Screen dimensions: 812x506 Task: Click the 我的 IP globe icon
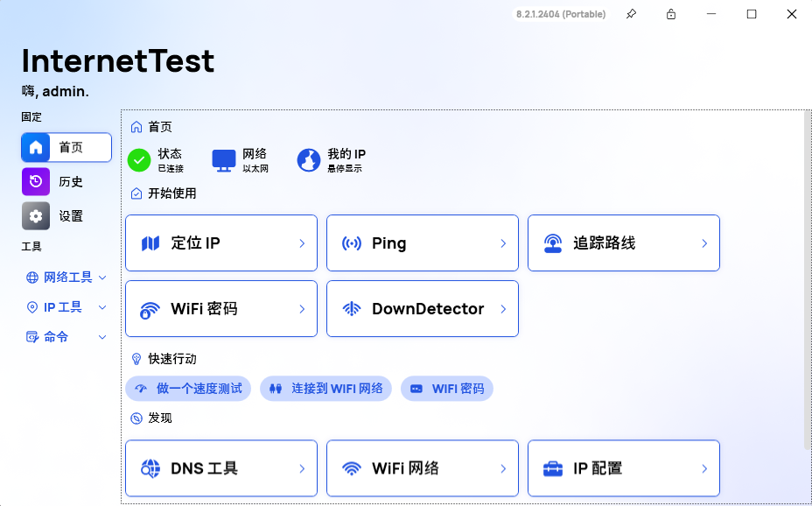(310, 160)
